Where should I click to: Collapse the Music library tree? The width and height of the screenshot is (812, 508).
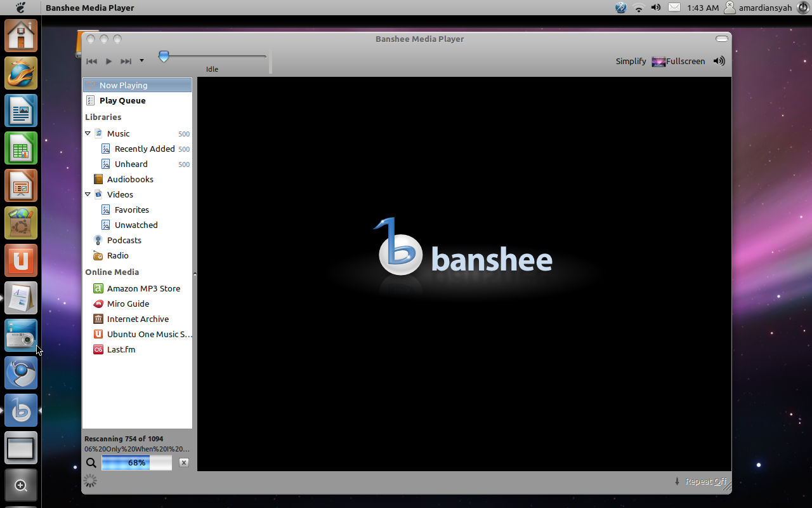88,133
